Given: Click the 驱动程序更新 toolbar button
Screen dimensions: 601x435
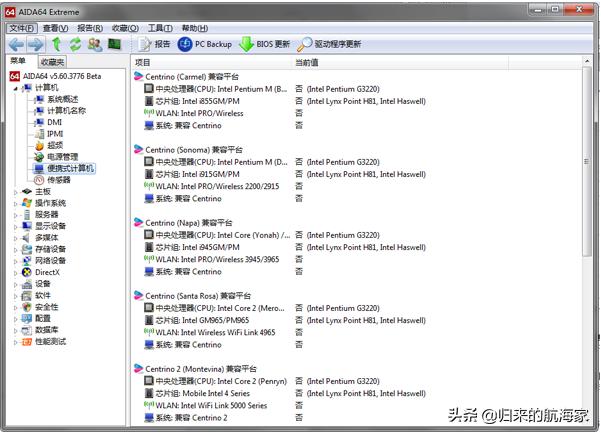Looking at the screenshot, I should [x=329, y=44].
